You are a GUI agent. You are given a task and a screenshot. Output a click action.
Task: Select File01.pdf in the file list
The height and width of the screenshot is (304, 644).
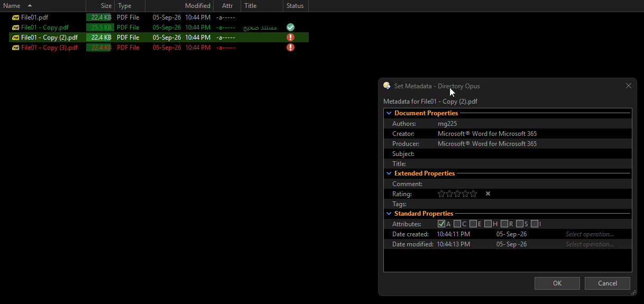34,17
